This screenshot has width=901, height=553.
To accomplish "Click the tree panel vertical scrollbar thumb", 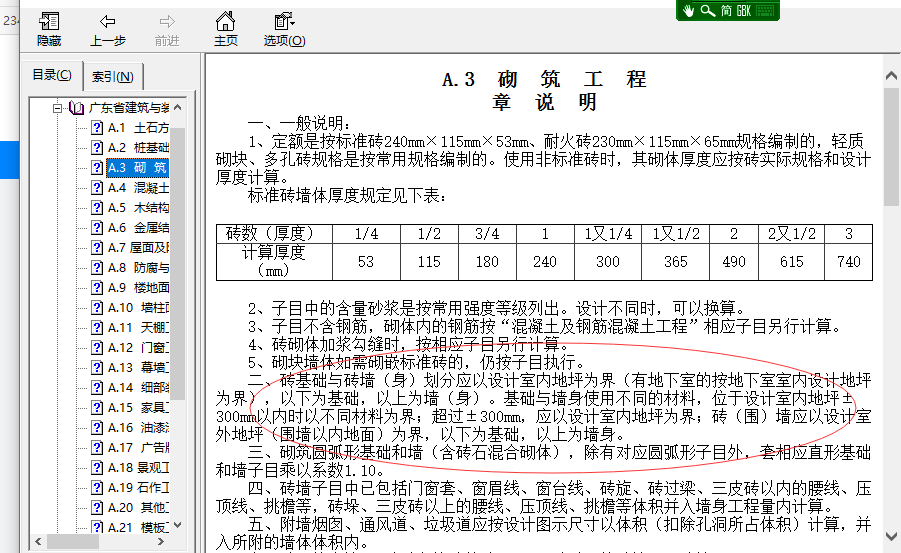I will pos(178,264).
